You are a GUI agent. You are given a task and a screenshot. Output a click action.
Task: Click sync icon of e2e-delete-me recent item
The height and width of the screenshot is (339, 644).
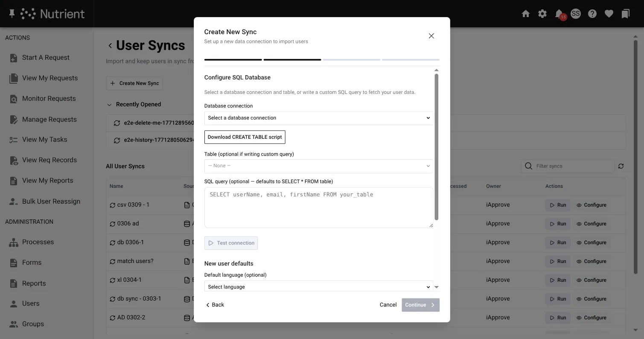117,123
